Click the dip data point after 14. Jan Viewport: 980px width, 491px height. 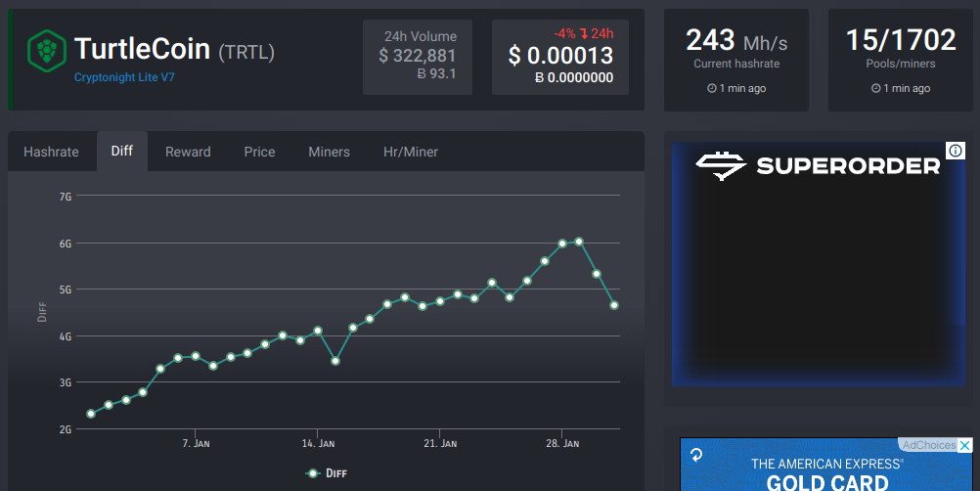point(335,361)
